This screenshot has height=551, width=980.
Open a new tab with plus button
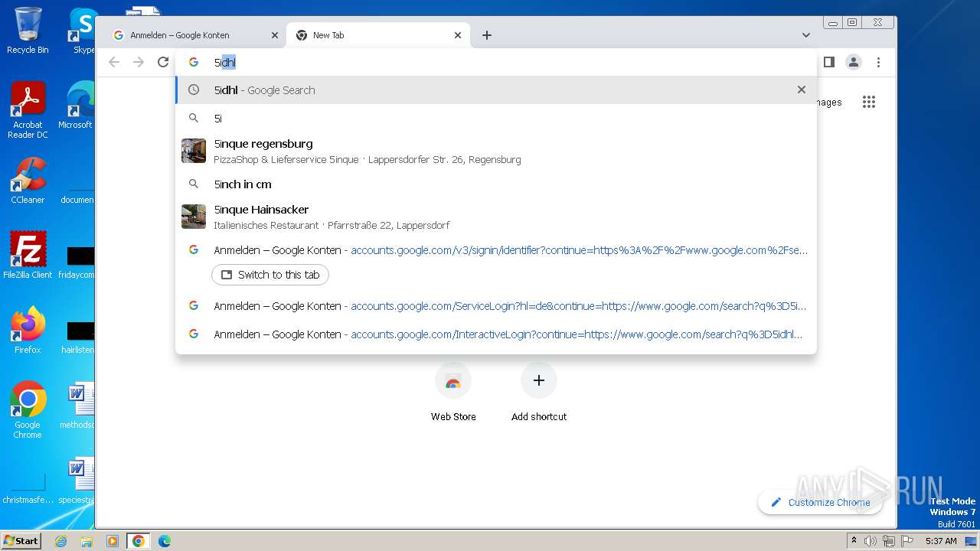[487, 35]
